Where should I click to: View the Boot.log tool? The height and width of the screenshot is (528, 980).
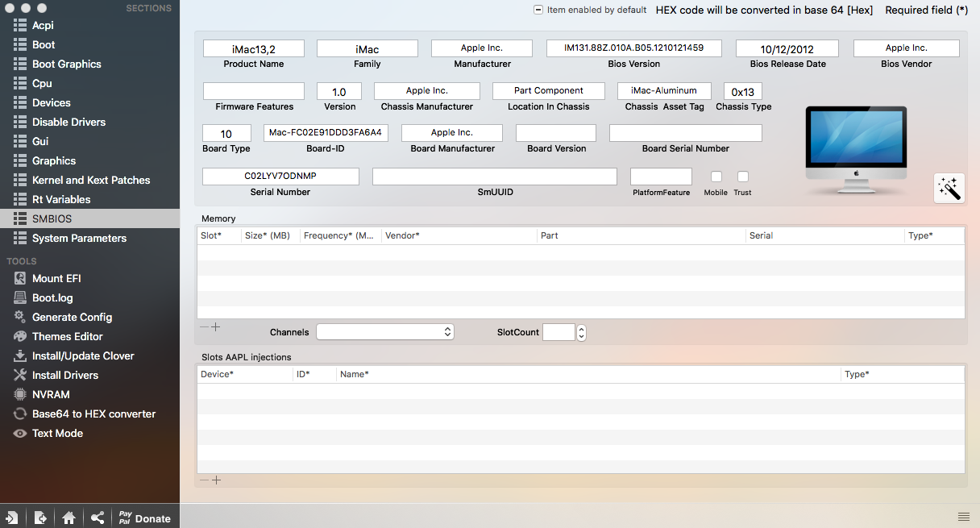[89, 297]
